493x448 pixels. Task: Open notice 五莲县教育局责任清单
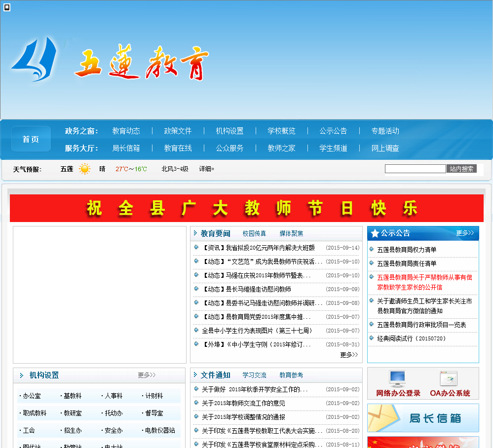tap(407, 263)
